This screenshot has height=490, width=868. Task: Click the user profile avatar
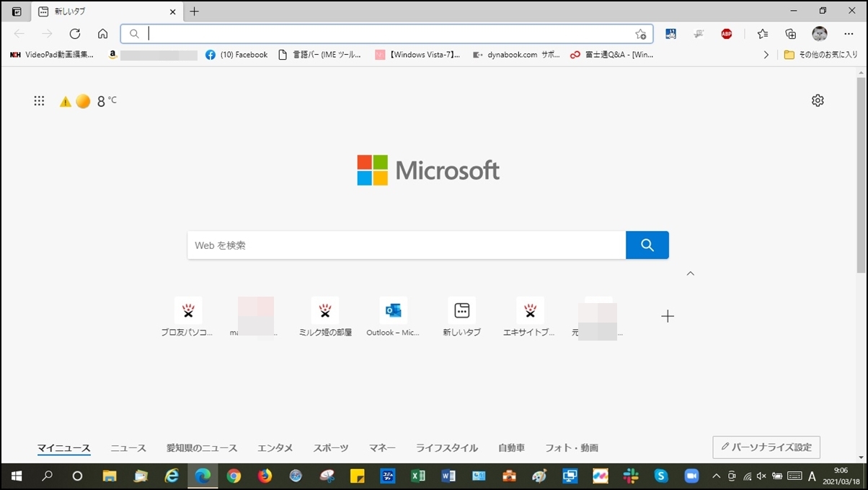pos(820,34)
